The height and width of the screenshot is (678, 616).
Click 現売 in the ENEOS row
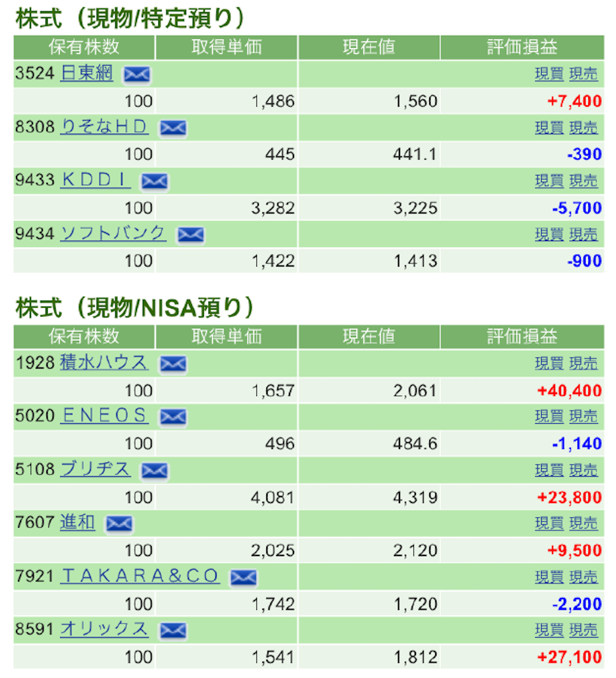[584, 417]
